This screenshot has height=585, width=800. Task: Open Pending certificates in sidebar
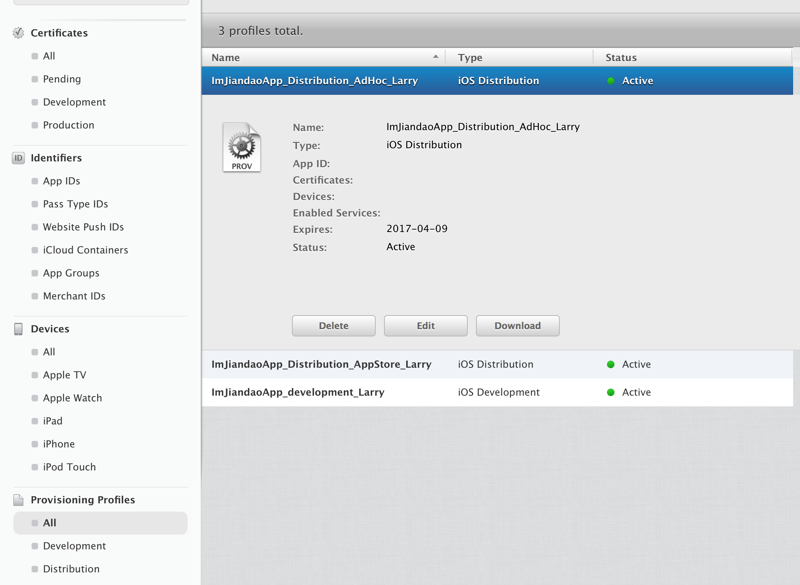[62, 79]
